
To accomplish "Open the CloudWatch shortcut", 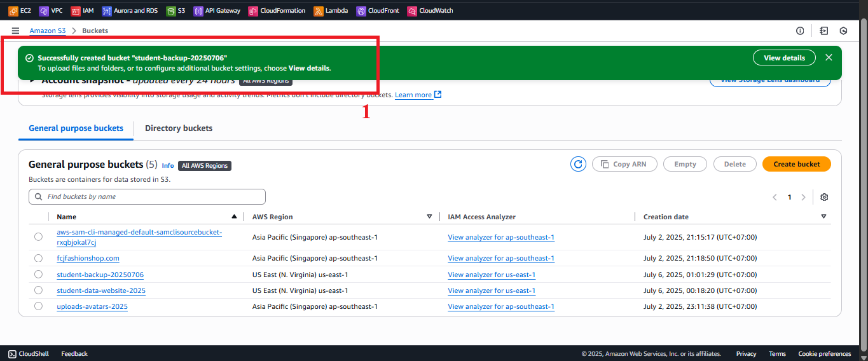I will [430, 11].
